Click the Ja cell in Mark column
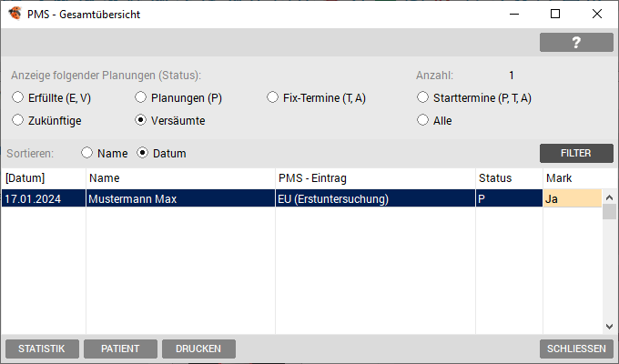This screenshot has height=364, width=619. pyautogui.click(x=572, y=198)
